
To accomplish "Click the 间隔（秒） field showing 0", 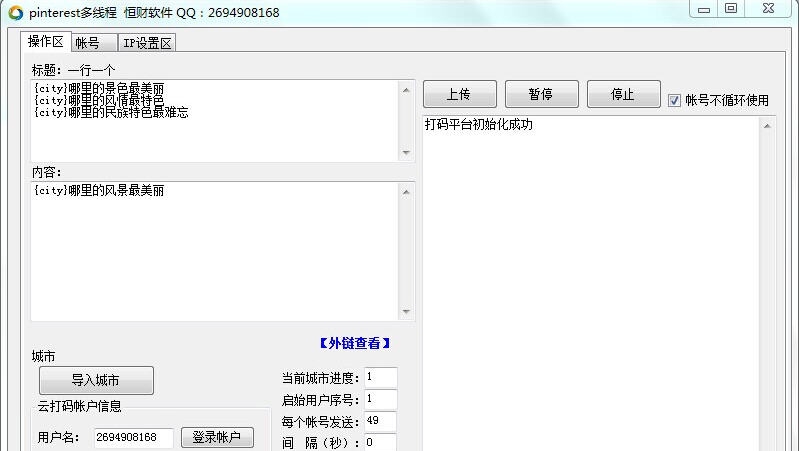I will coord(381,442).
